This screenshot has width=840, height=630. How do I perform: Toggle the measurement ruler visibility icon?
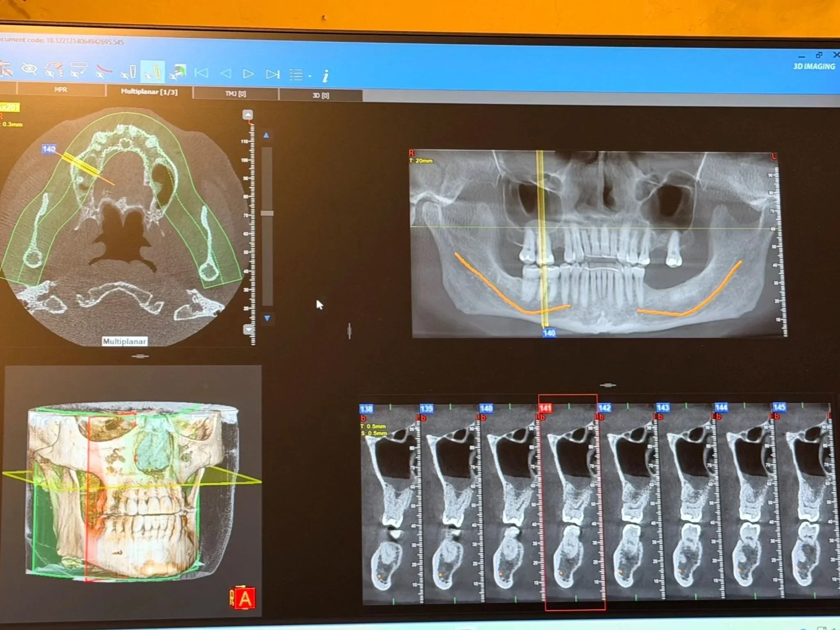coord(78,71)
